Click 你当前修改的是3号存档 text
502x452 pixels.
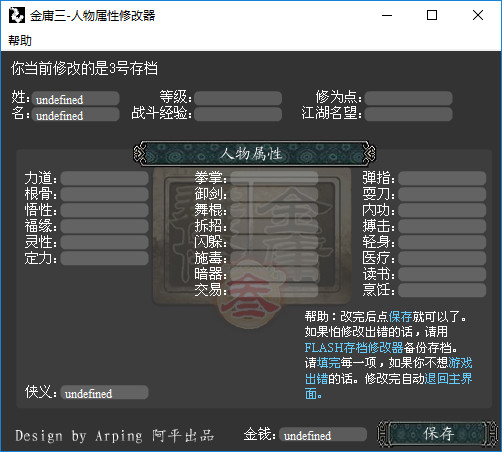84,68
